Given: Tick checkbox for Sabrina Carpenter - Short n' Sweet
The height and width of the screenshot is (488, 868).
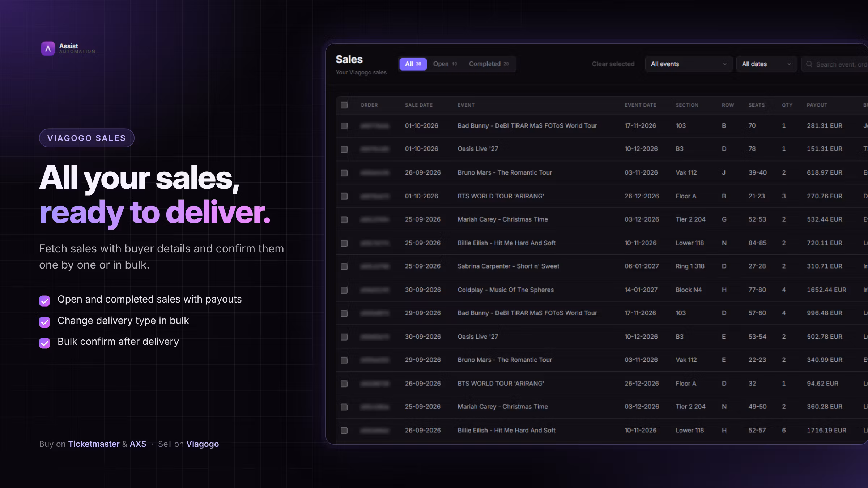Looking at the screenshot, I should point(344,266).
